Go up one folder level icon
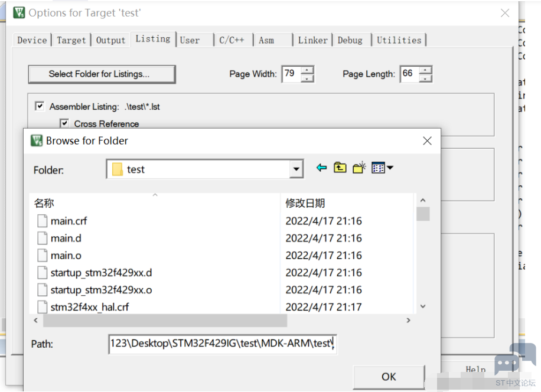This screenshot has height=392, width=541. point(340,168)
